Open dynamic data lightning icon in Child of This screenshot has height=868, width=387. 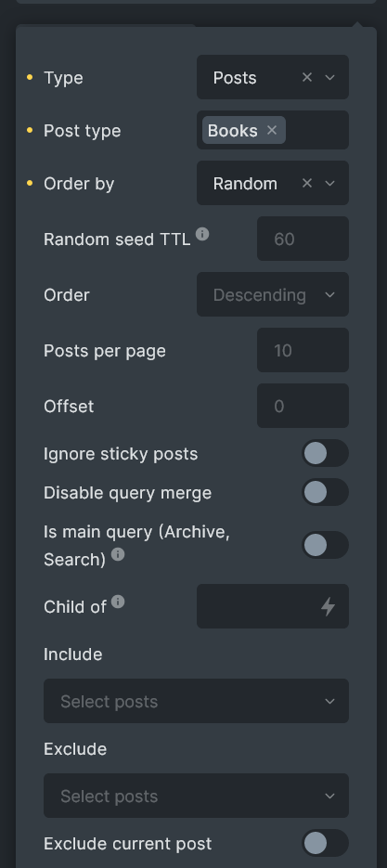pos(329,606)
